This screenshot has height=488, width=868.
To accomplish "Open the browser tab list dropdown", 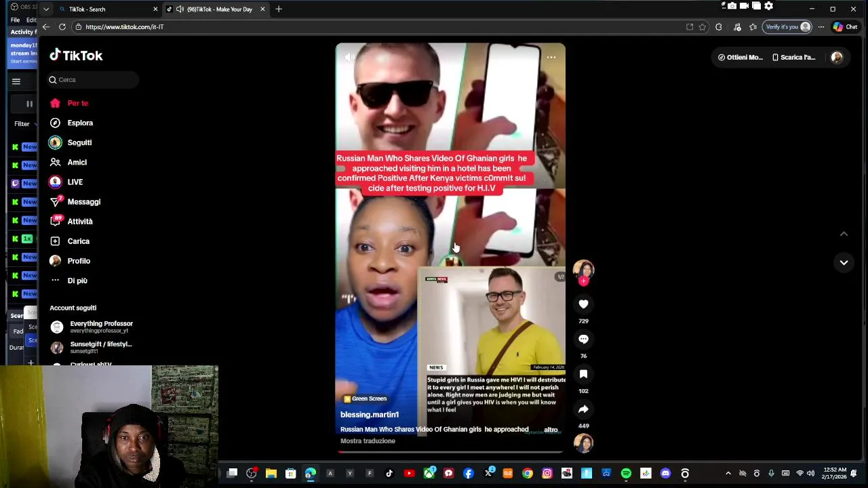I will (x=45, y=9).
